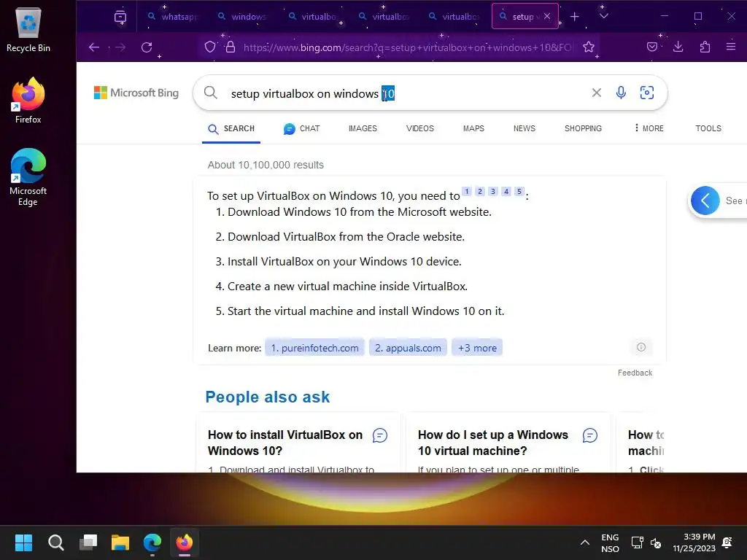747x560 pixels.
Task: Ask chat about installing VirtualBox question
Action: point(379,435)
